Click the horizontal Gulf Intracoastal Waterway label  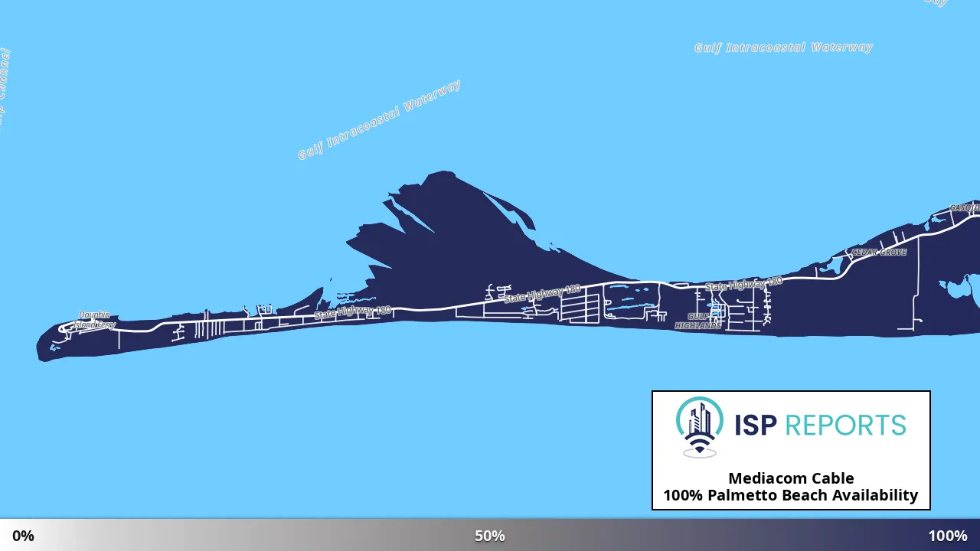click(783, 47)
